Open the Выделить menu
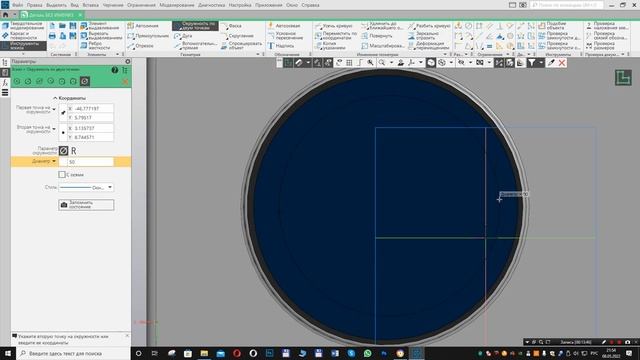Image resolution: width=640 pixels, height=360 pixels. click(x=56, y=5)
